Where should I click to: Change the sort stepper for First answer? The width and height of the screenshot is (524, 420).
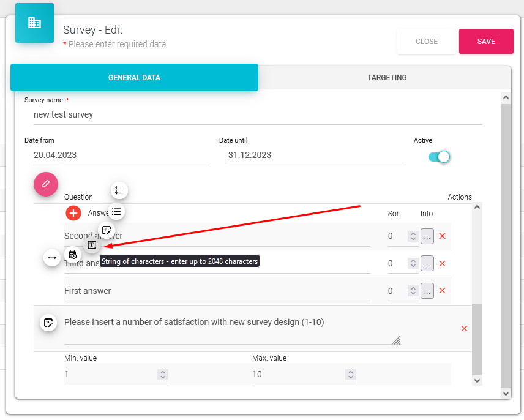coord(413,291)
